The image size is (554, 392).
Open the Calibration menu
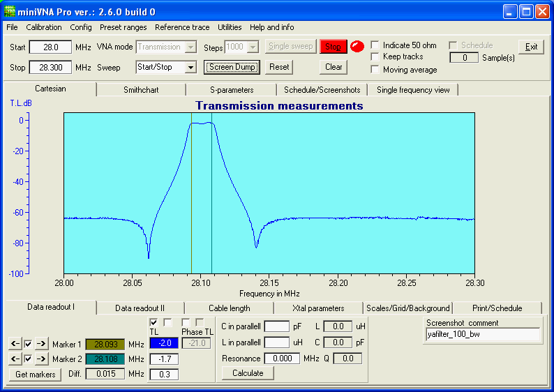[44, 27]
